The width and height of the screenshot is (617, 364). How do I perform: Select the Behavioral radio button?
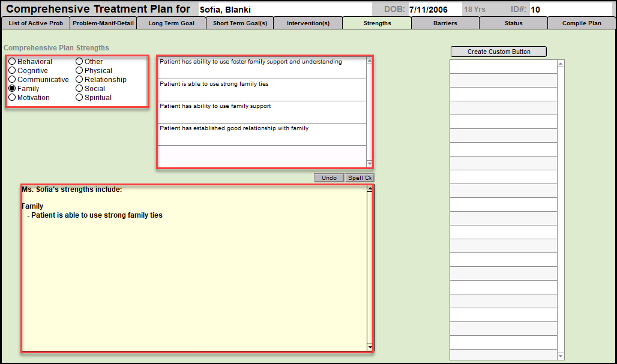point(12,62)
